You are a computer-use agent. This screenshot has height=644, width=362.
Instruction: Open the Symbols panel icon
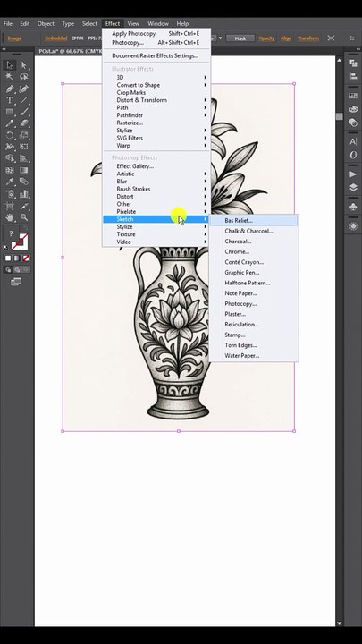353,208
